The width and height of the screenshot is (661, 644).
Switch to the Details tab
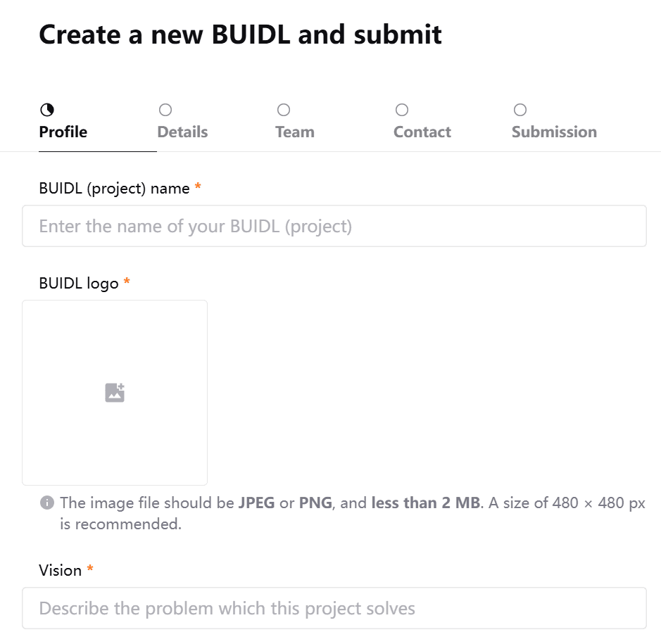(182, 132)
